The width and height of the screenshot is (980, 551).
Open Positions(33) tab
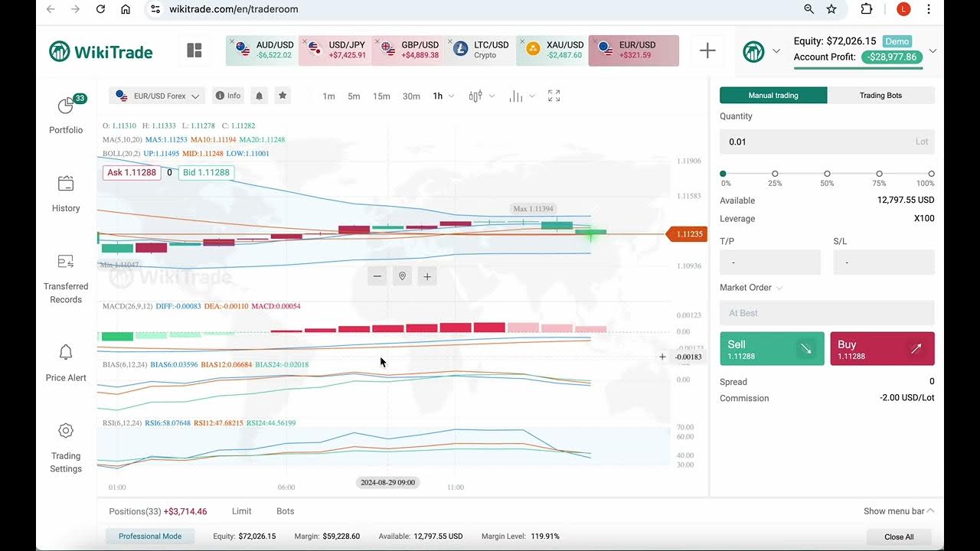click(x=158, y=511)
